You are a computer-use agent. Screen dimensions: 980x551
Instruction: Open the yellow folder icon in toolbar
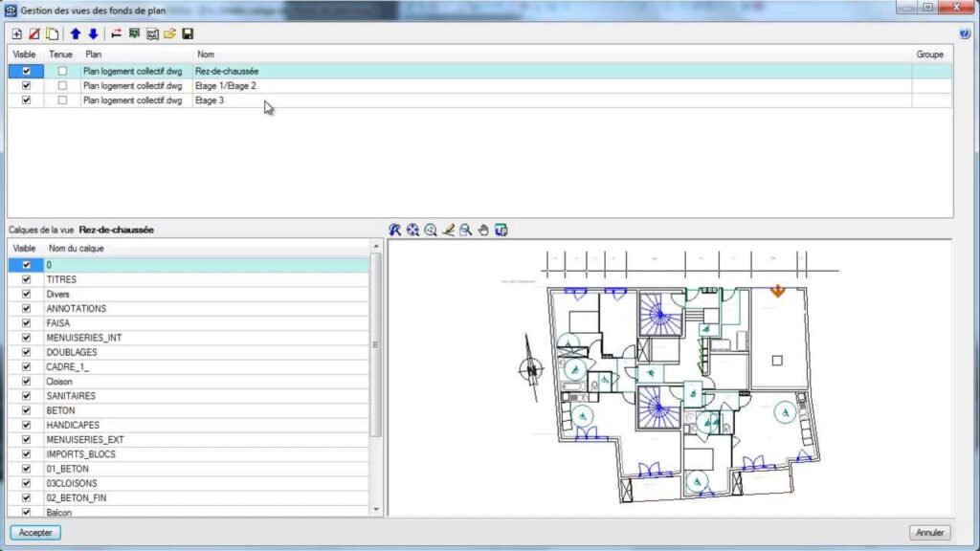[x=169, y=33]
